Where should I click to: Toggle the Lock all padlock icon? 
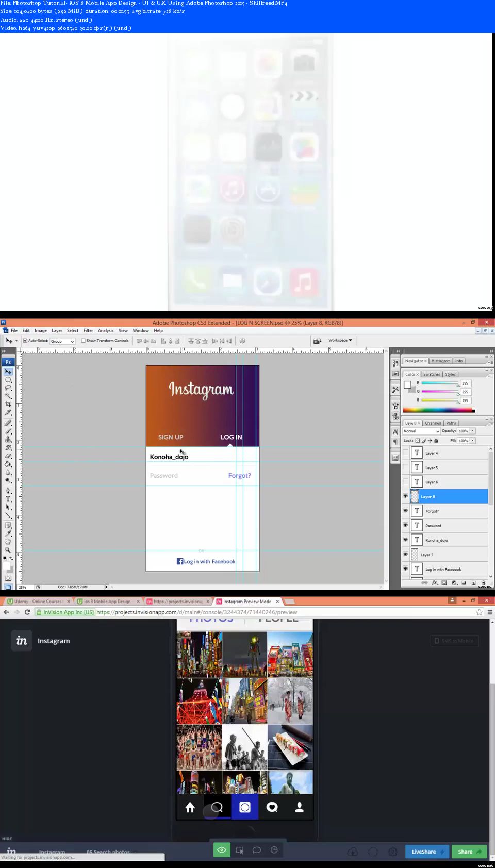click(436, 441)
